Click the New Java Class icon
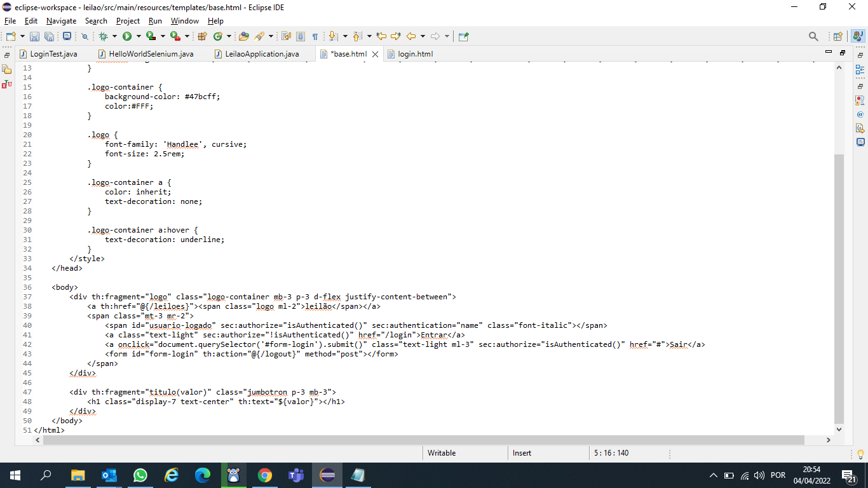This screenshot has height=488, width=868. 218,36
